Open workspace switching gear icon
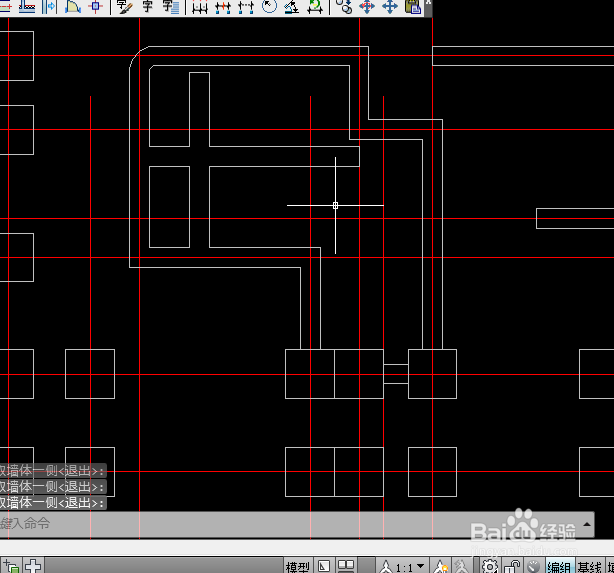614x573 pixels. (x=489, y=566)
